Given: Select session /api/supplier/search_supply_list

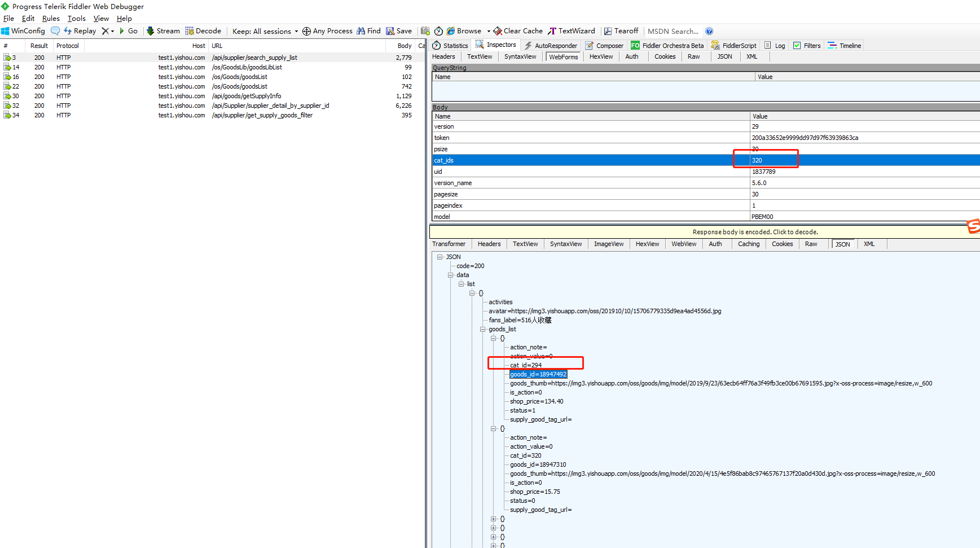Looking at the screenshot, I should coord(212,58).
